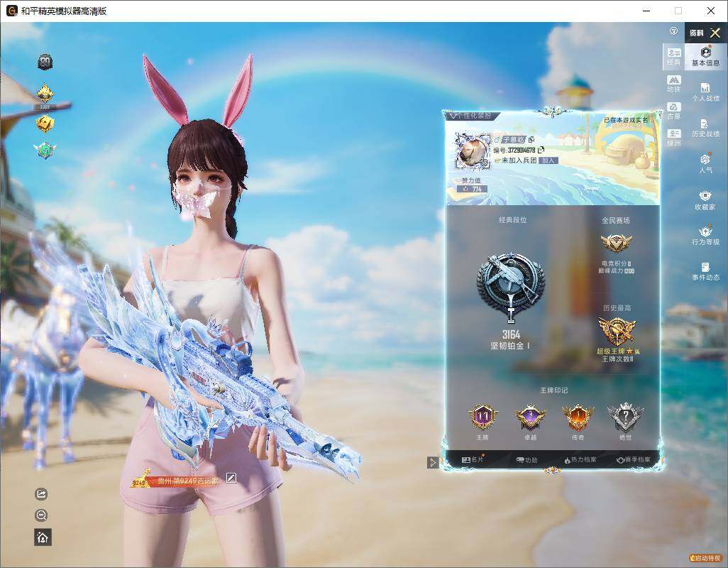
Task: Open the 人气 popularity tab
Action: 705,163
